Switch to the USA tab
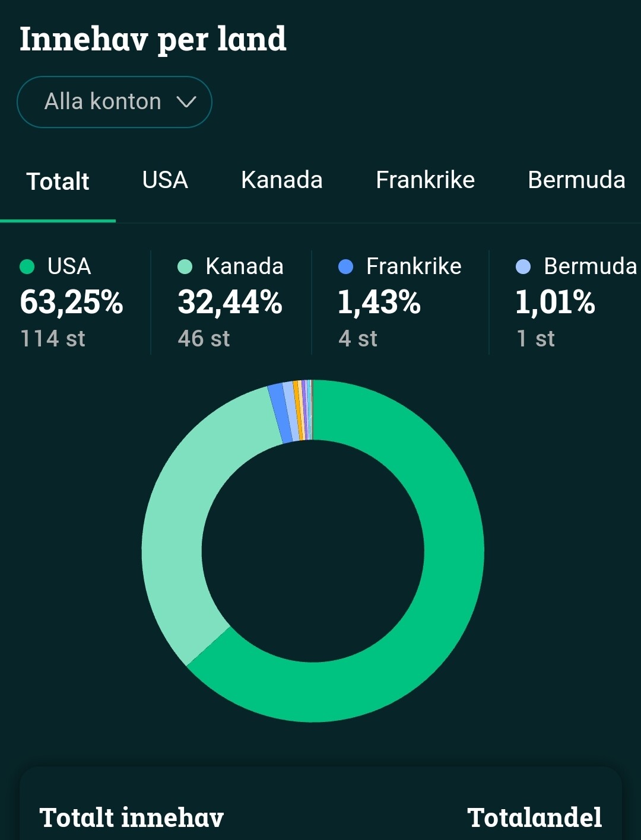This screenshot has height=840, width=641. click(165, 180)
